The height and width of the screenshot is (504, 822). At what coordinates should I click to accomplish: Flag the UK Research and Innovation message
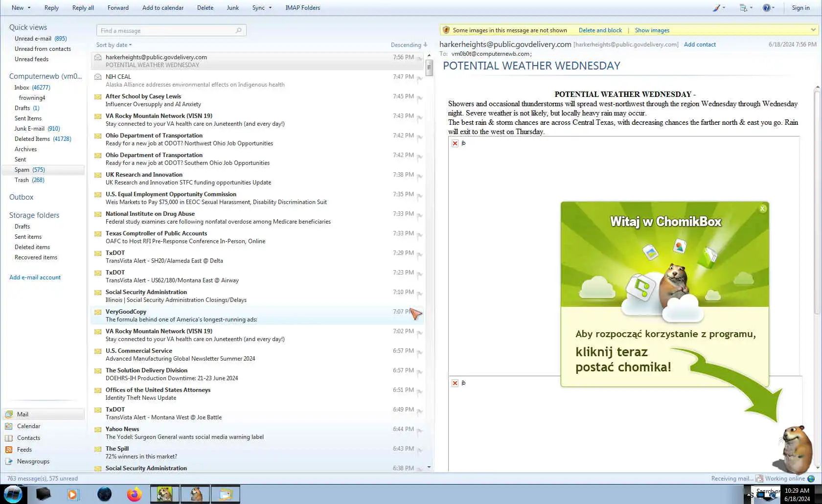420,176
